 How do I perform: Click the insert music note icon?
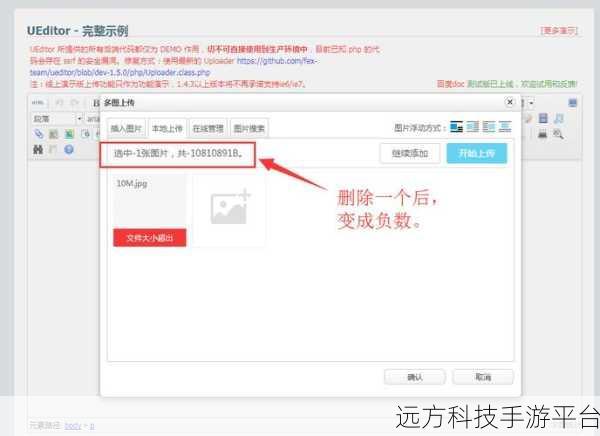coord(559,118)
